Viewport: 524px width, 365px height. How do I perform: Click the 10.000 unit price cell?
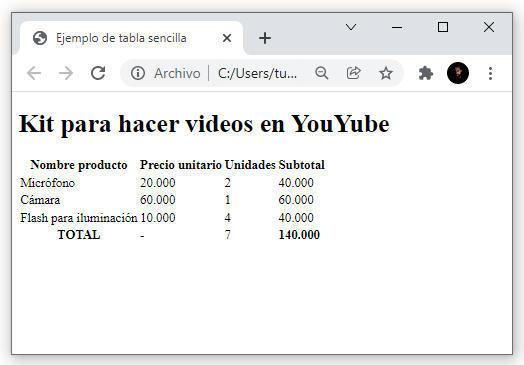coord(158,218)
